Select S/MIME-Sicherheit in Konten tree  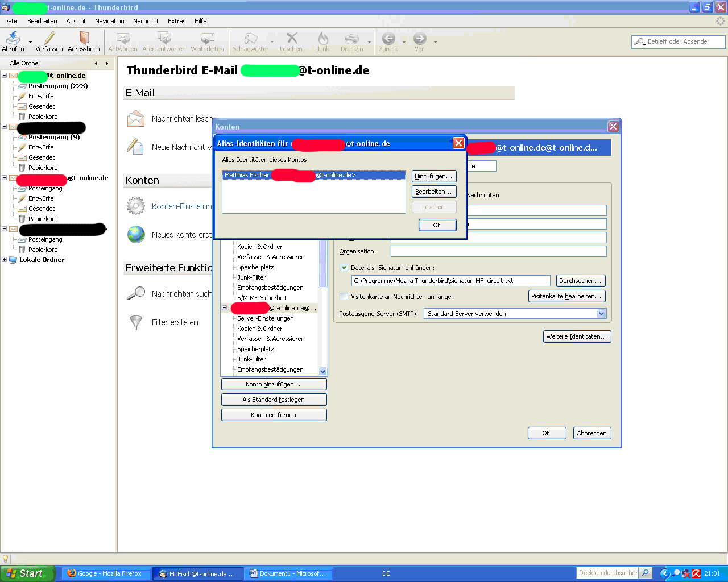262,298
